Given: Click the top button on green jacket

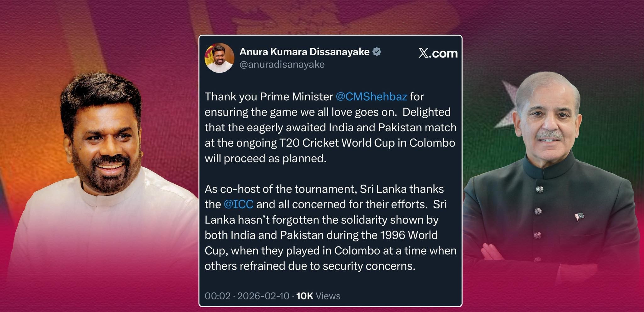Looking at the screenshot, I should 540,189.
